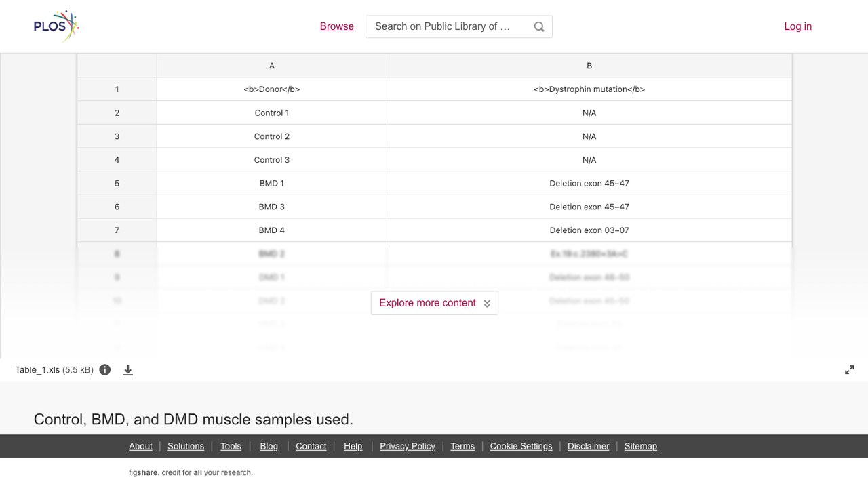Open the Sitemap footer link
This screenshot has width=868, height=488.
(641, 446)
